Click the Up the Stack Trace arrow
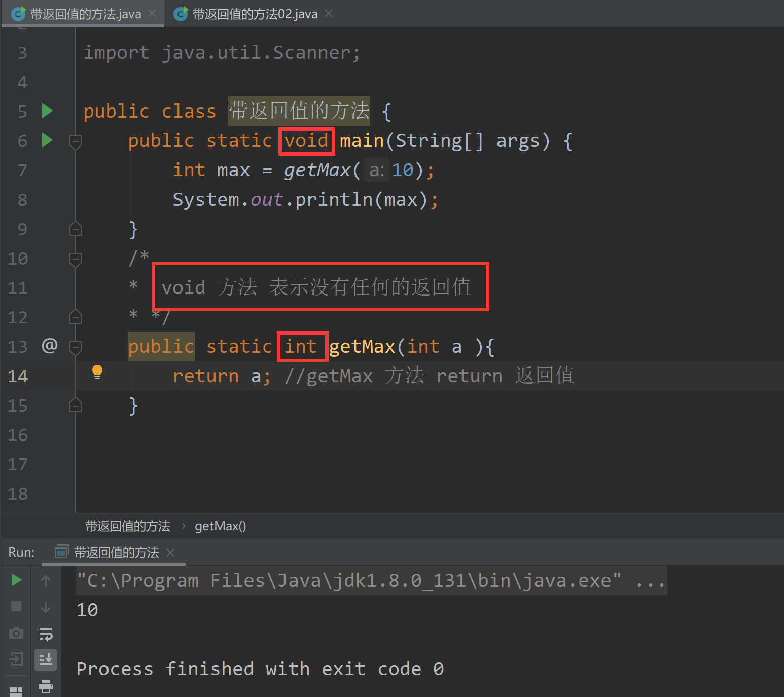The image size is (784, 697). [46, 580]
